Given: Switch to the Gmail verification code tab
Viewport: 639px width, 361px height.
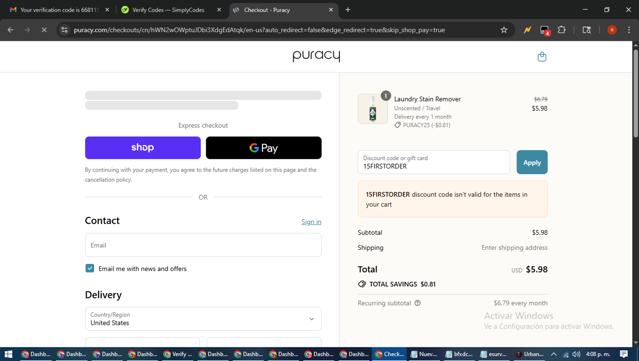Looking at the screenshot, I should point(58,10).
